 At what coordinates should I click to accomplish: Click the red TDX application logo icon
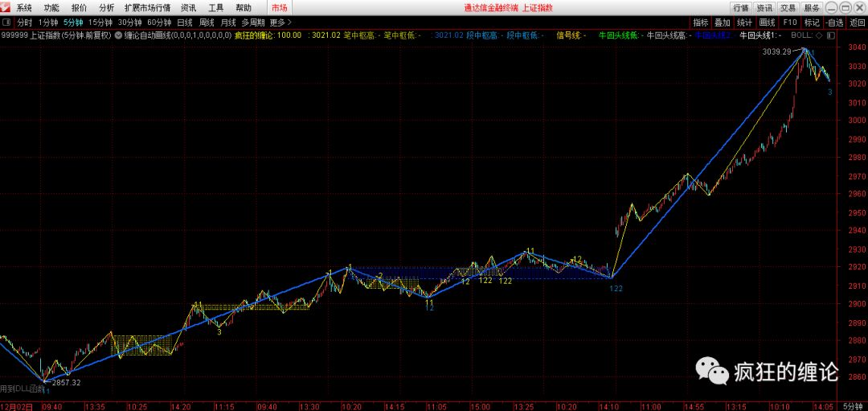tap(6, 8)
